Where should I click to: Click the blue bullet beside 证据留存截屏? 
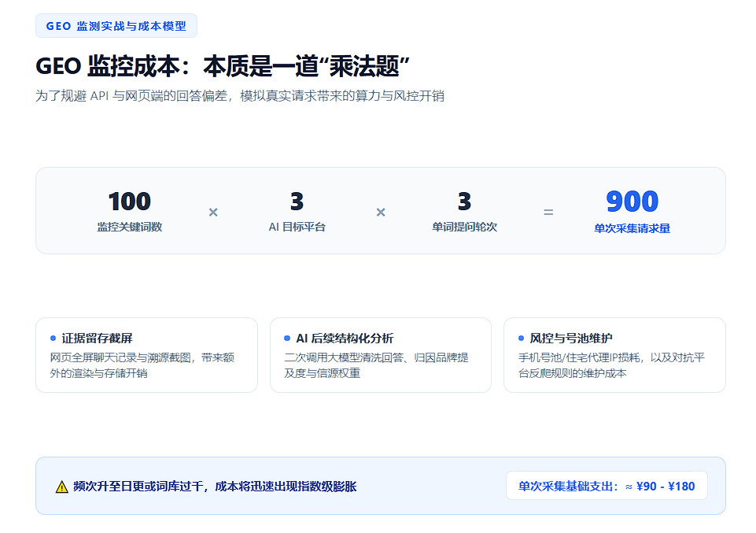tap(53, 338)
